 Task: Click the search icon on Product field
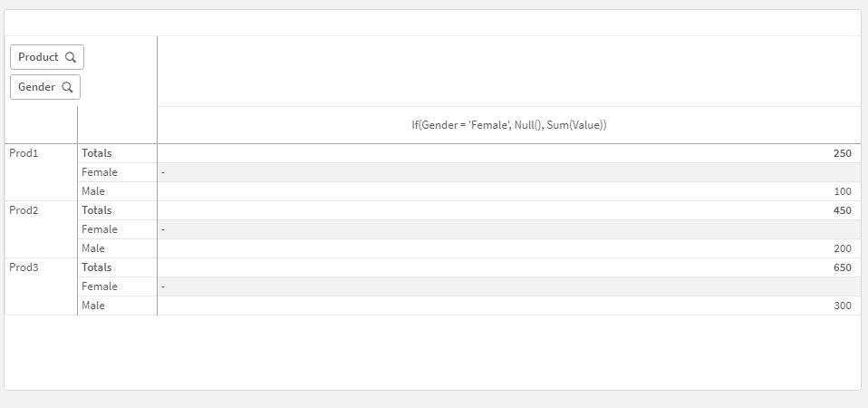click(x=71, y=57)
